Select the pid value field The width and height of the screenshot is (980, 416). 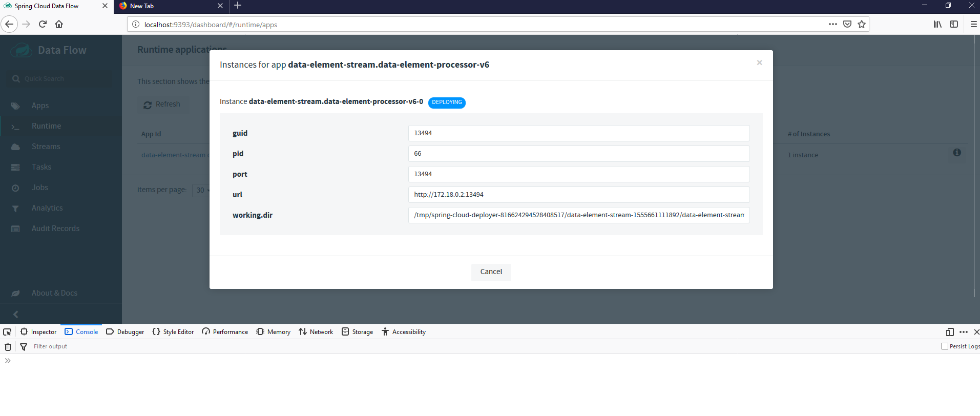579,154
